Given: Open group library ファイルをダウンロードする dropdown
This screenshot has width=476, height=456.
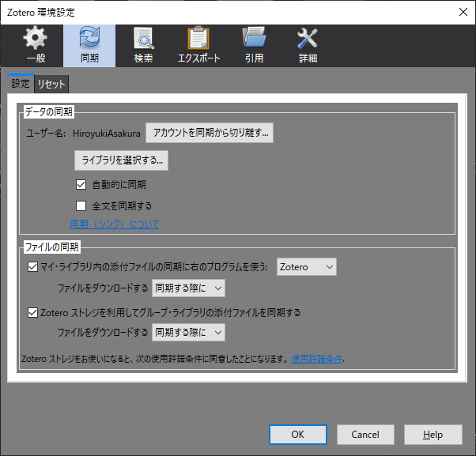Looking at the screenshot, I should [x=188, y=332].
